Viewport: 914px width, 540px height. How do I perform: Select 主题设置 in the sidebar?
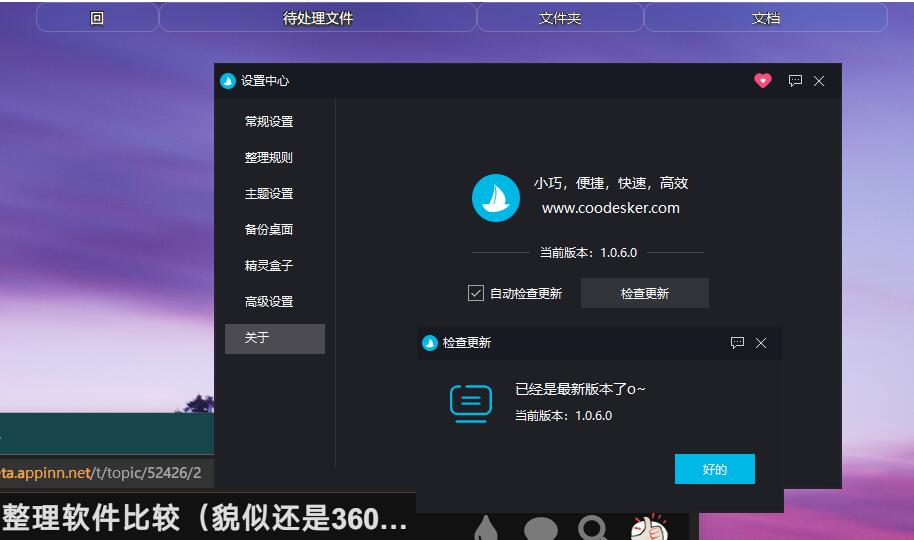pos(269,194)
